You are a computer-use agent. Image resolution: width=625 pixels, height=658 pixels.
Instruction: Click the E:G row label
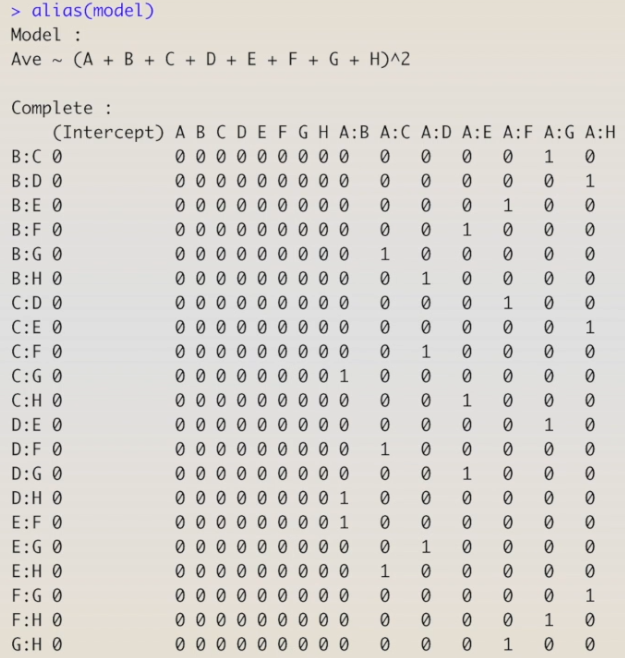(x=26, y=547)
